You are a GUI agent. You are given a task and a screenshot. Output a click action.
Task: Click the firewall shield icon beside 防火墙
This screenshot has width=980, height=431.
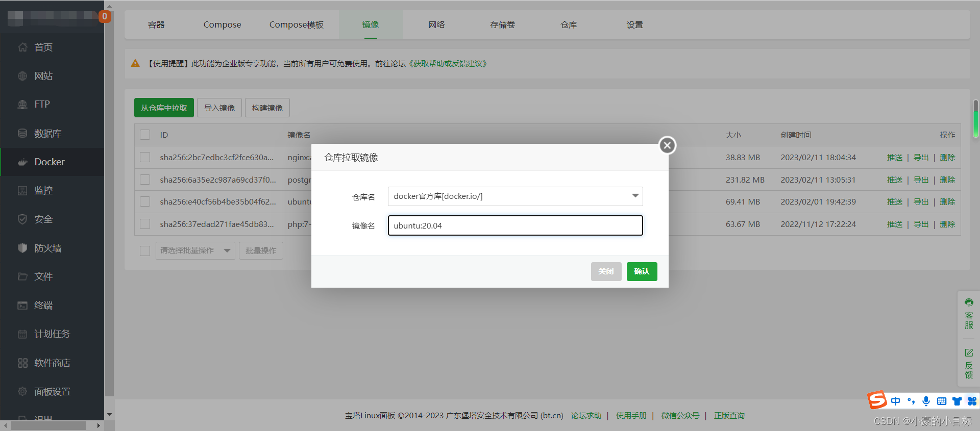pyautogui.click(x=22, y=248)
